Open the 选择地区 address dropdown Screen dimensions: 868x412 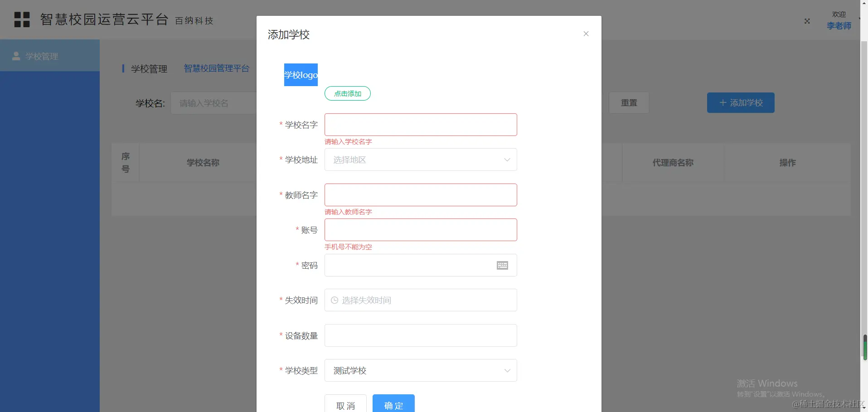[x=421, y=160]
